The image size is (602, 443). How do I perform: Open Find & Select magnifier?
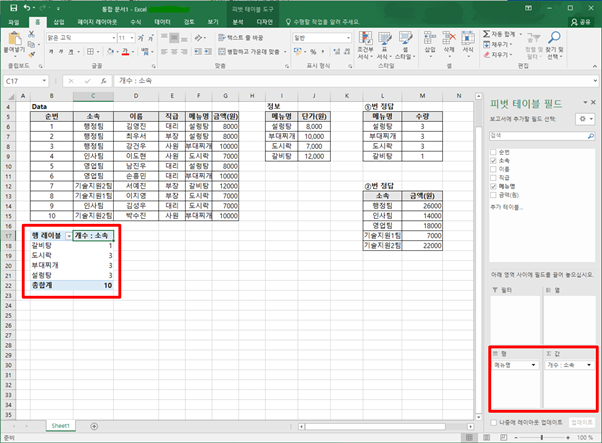555,45
